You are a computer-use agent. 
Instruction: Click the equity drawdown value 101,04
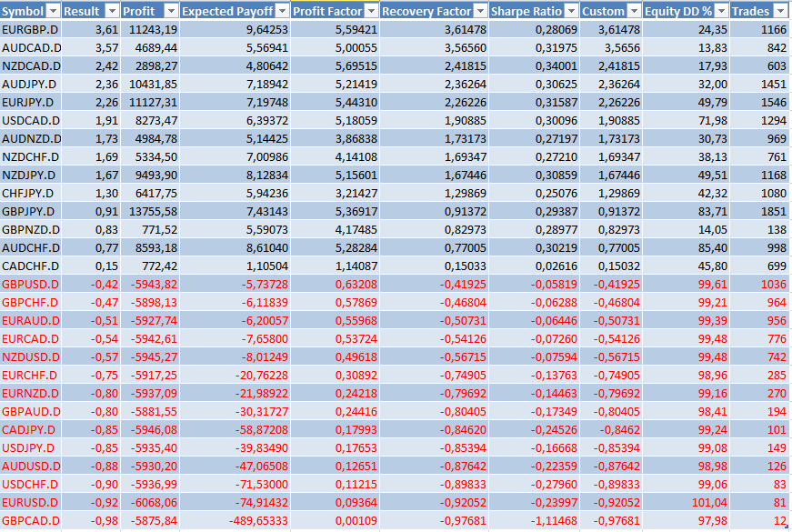pyautogui.click(x=709, y=503)
